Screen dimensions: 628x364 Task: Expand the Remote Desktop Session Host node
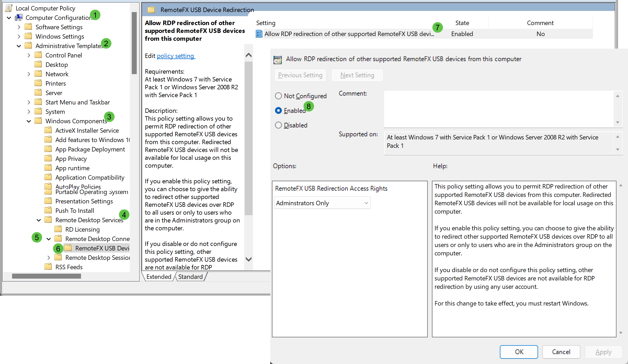pyautogui.click(x=49, y=258)
